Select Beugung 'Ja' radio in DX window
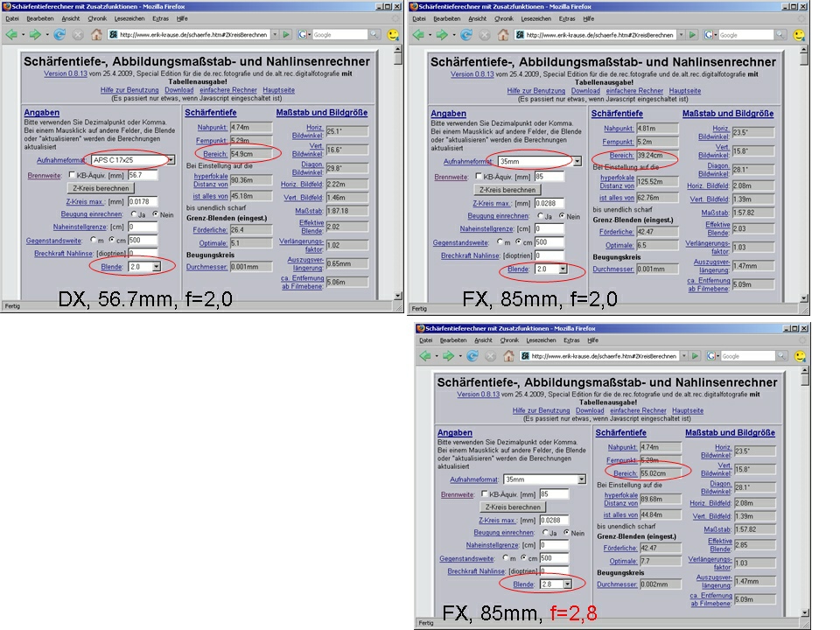This screenshot has height=630, width=840. point(134,213)
